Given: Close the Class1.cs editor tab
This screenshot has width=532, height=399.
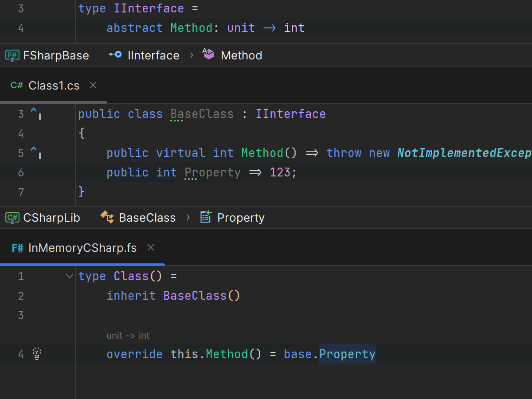Looking at the screenshot, I should (x=93, y=85).
